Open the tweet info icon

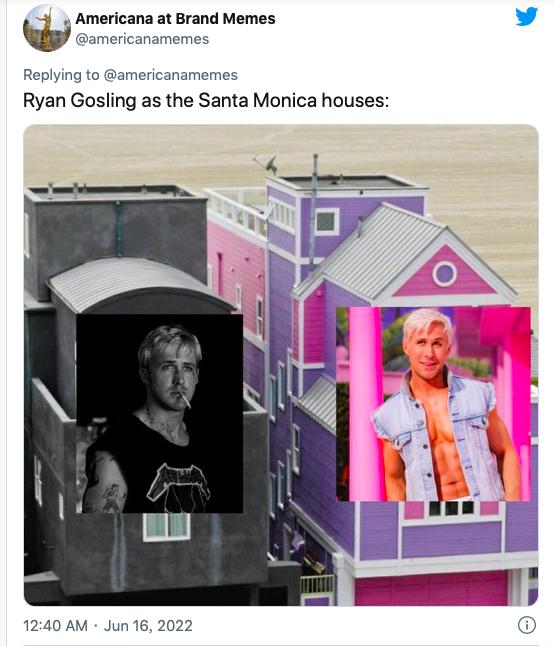(527, 625)
